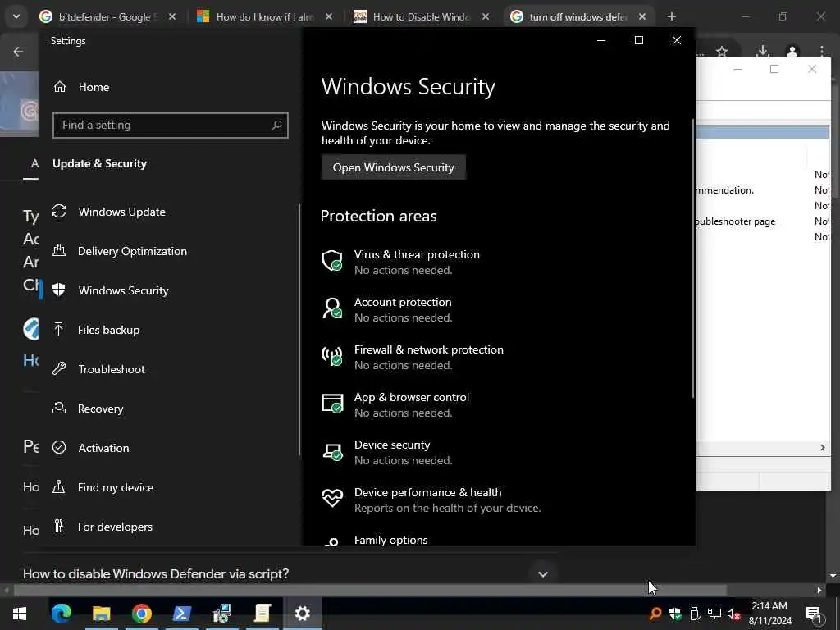
Task: Open Settings gear in taskbar
Action: 302,614
